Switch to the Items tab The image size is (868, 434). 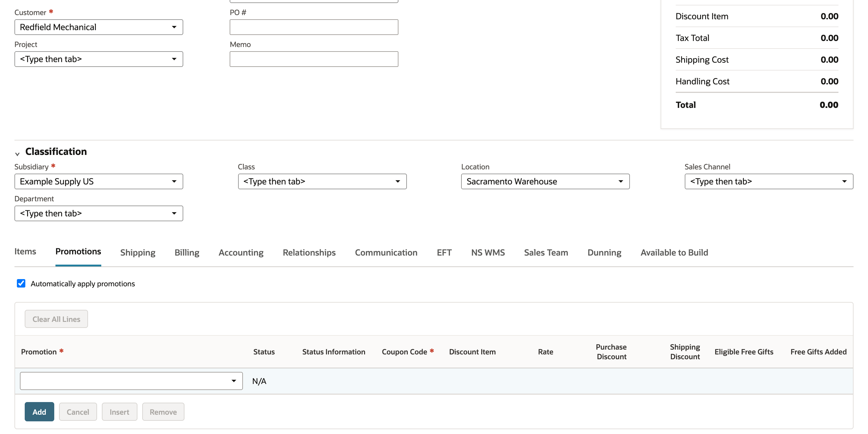(x=25, y=251)
